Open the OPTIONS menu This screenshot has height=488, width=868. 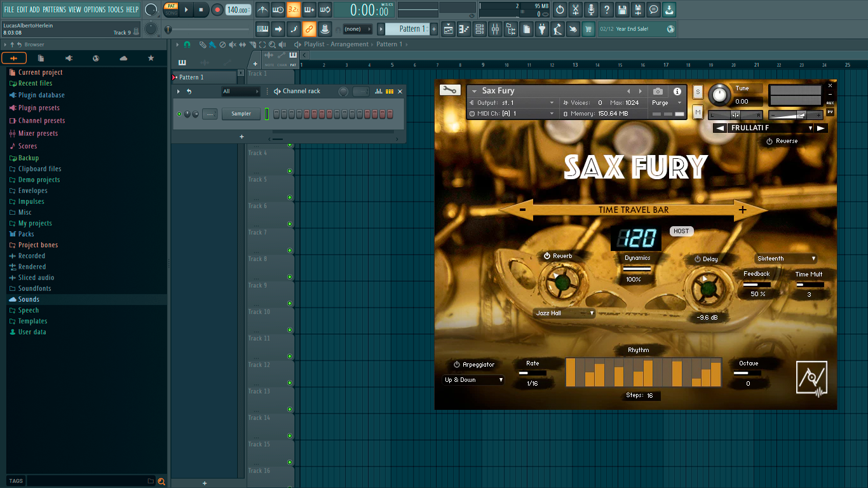[x=95, y=10]
